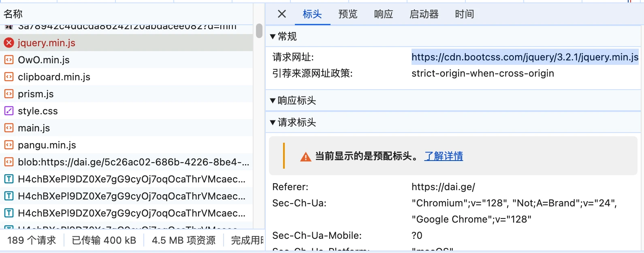Switch to the 预览 preview tab
Viewport: 644px width, 253px height.
pyautogui.click(x=348, y=14)
